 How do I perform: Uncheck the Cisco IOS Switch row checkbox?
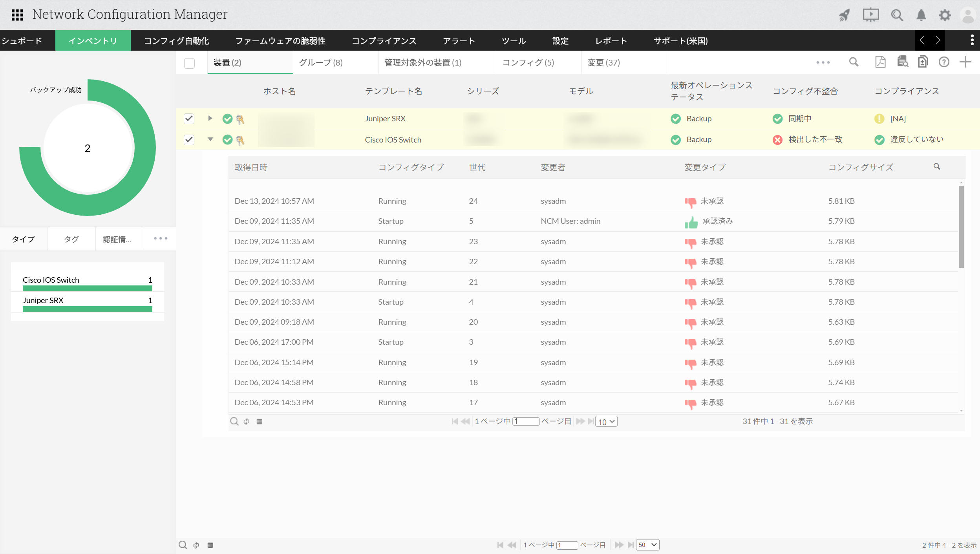[189, 140]
